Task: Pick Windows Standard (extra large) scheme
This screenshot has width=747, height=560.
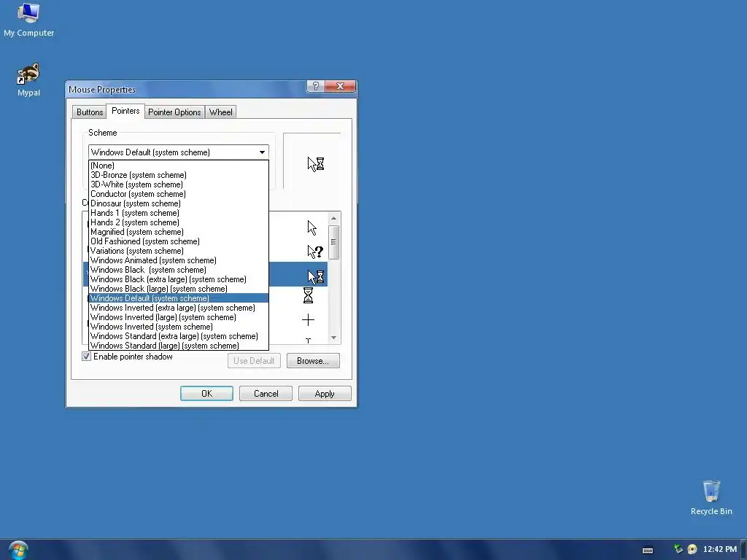Action: 179,336
